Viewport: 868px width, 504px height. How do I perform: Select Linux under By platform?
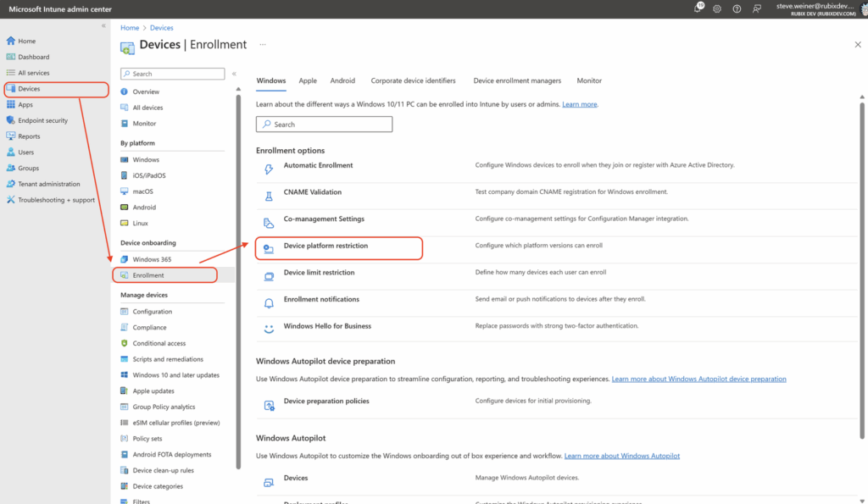(140, 223)
